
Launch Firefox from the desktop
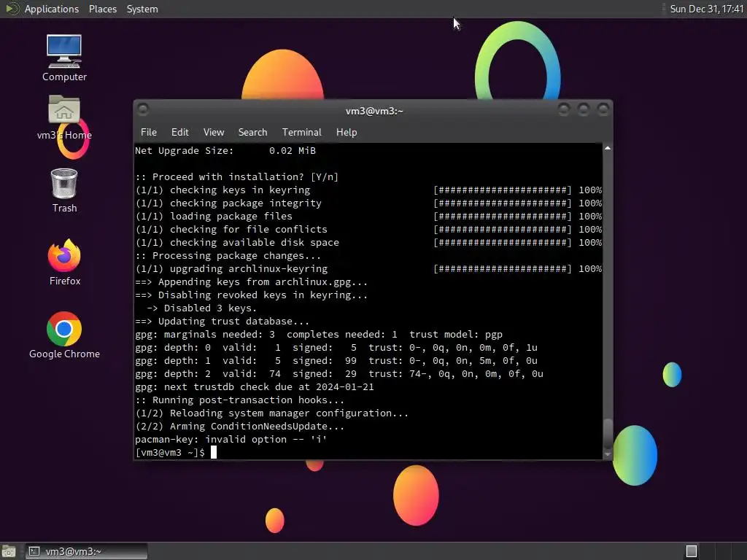click(x=64, y=262)
